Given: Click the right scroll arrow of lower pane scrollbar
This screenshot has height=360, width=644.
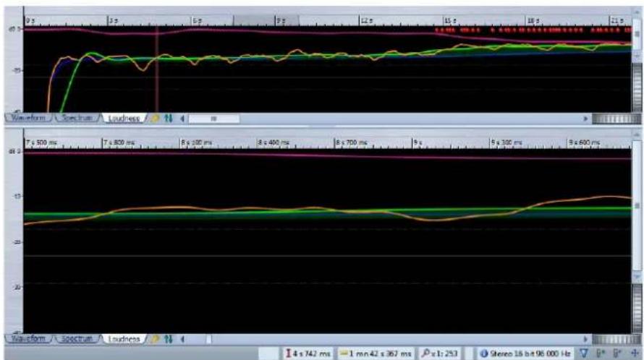Looking at the screenshot, I should [585, 339].
